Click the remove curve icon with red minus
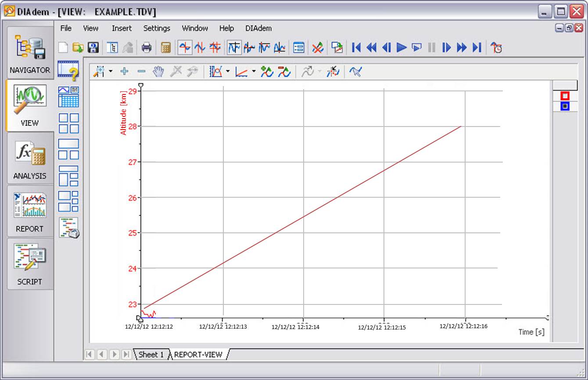 284,72
